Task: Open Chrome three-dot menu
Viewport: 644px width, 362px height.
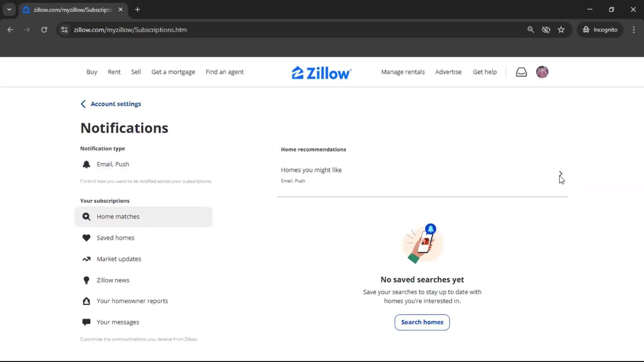Action: pos(634,30)
